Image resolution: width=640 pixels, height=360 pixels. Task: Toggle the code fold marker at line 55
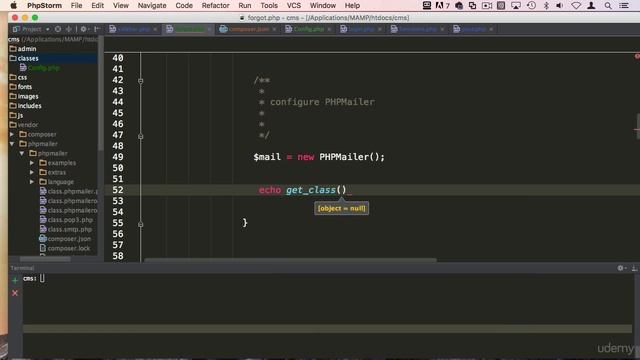pyautogui.click(x=141, y=224)
